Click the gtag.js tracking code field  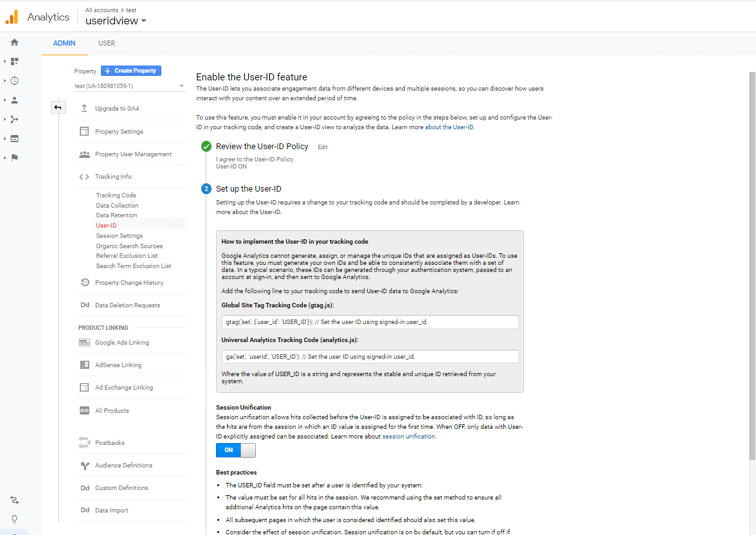[x=370, y=322]
